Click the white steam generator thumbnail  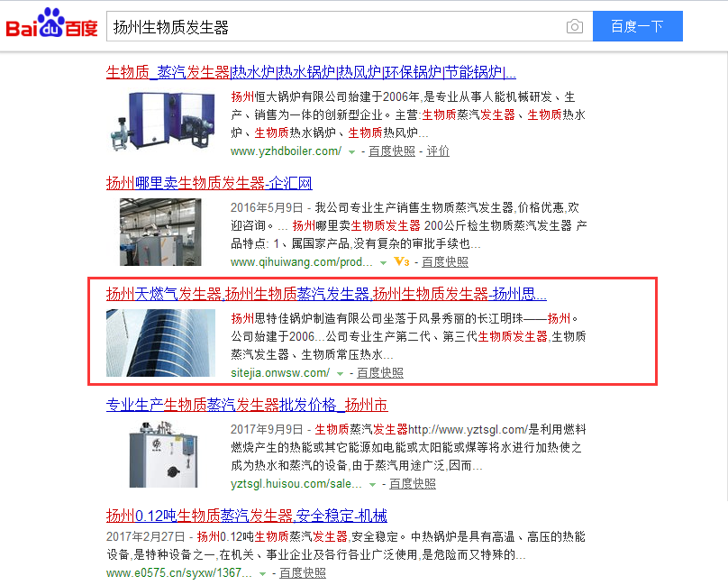[163, 454]
